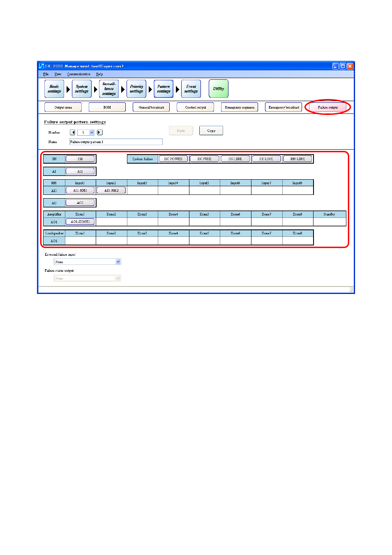Select Pattern settings step
This screenshot has width=392, height=555.
(164, 89)
